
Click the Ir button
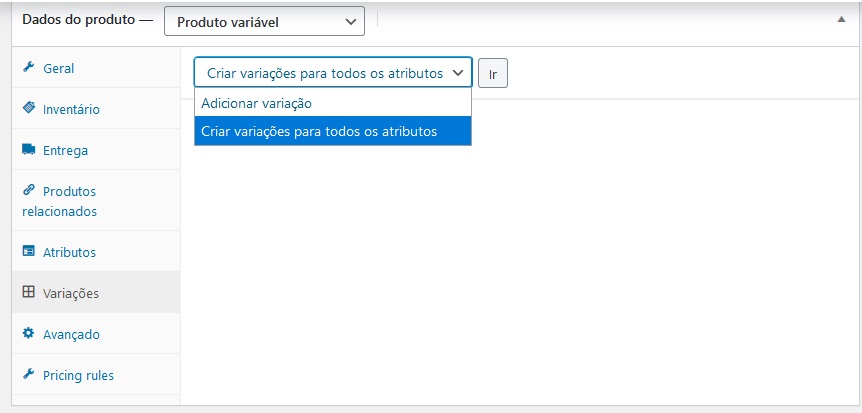[x=493, y=73]
